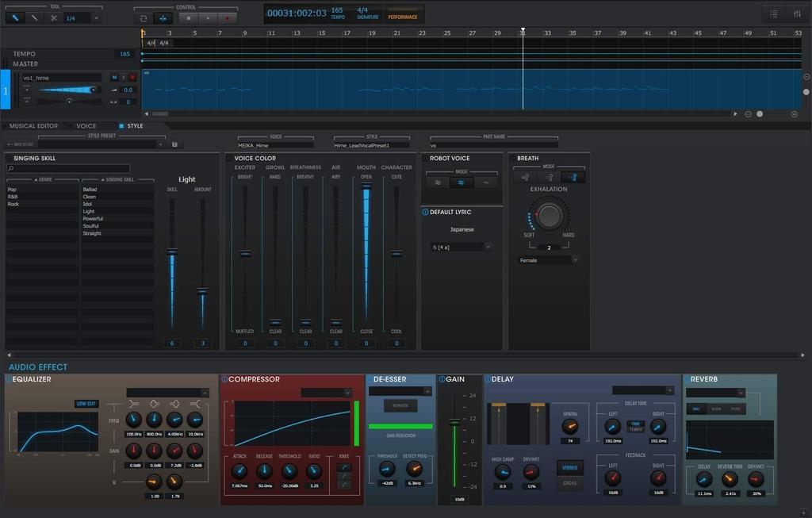Select Powerful in the Singing Skill list
812x518 pixels.
93,219
